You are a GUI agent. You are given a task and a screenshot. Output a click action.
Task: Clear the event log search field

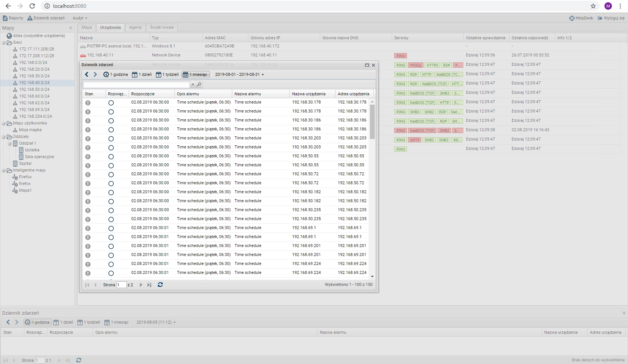193,84
